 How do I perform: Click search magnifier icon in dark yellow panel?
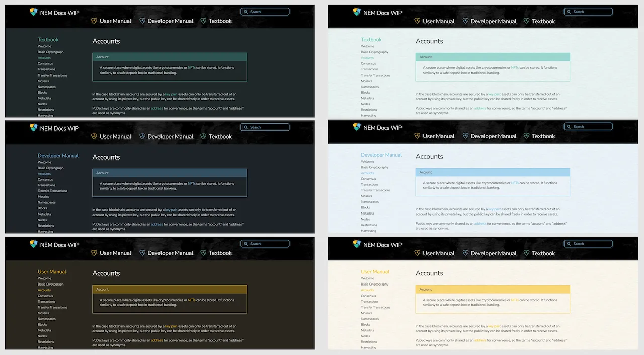pyautogui.click(x=246, y=244)
